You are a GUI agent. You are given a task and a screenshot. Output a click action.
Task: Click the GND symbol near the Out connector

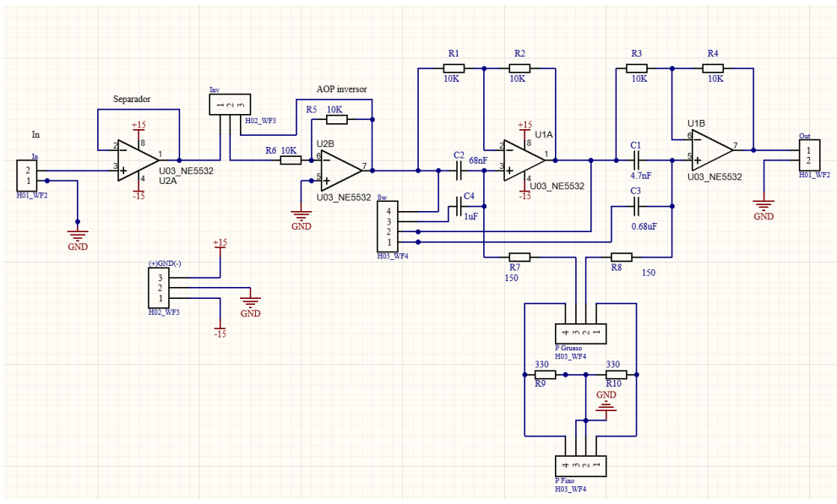pyautogui.click(x=764, y=209)
